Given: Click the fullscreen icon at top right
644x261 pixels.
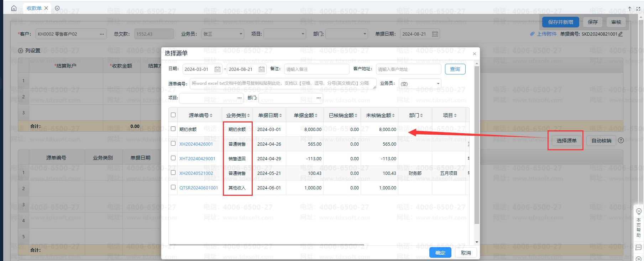Looking at the screenshot, I should pos(638,9).
